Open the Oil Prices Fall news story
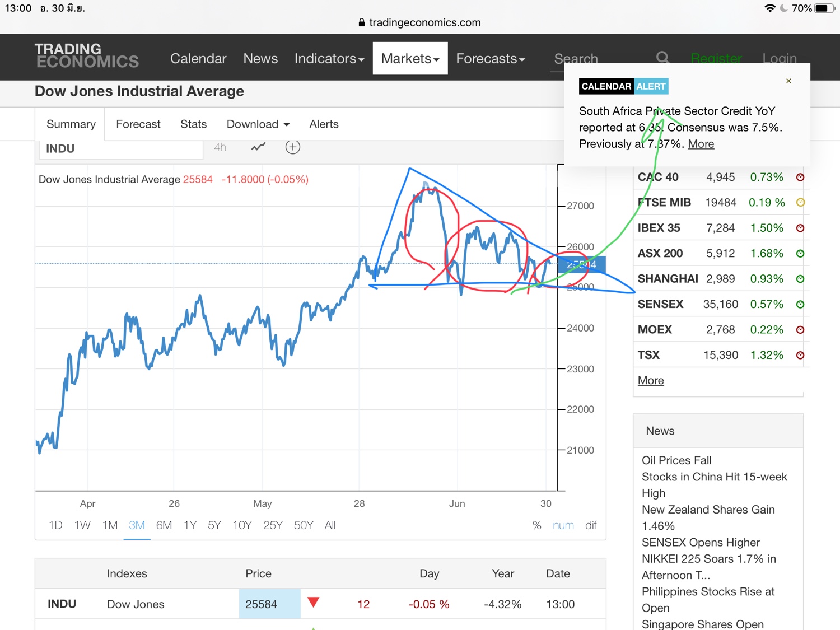This screenshot has height=630, width=840. click(x=676, y=460)
